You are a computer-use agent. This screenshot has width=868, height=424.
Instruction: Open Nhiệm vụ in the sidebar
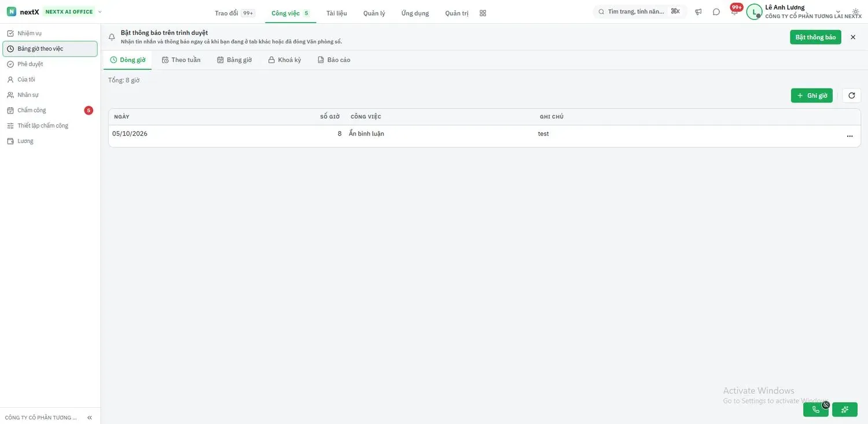coord(50,34)
